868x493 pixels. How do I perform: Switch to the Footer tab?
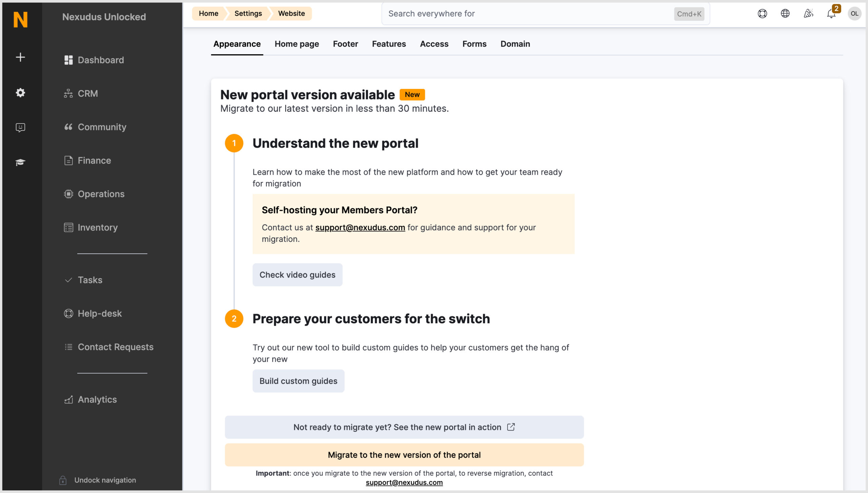346,44
